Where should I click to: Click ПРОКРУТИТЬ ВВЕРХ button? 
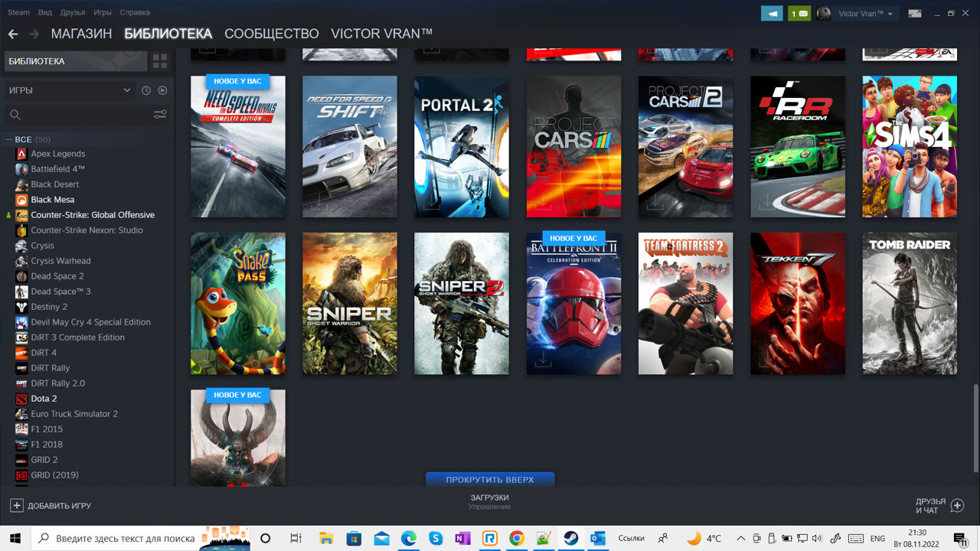pos(490,480)
